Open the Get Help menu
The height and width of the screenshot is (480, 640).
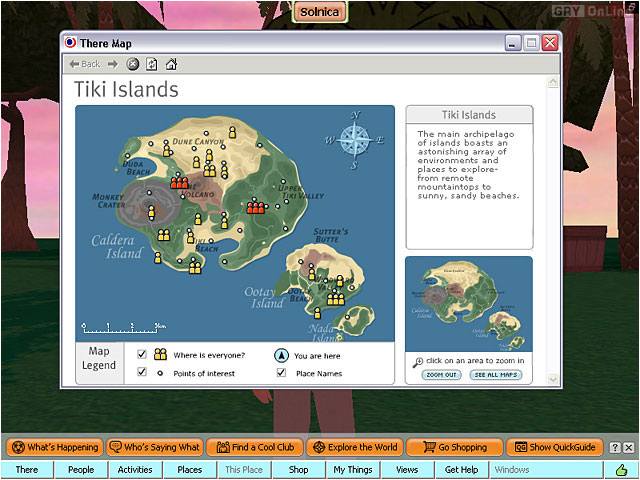(462, 470)
